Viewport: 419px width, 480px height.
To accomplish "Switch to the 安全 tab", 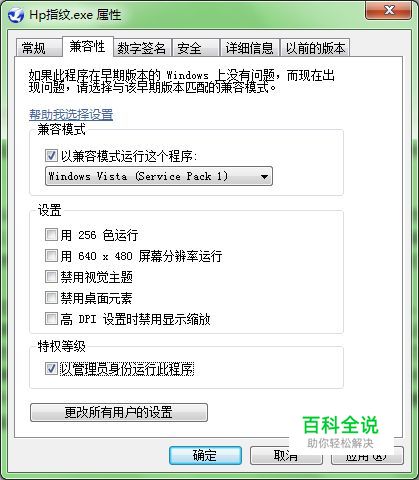I will click(x=196, y=48).
